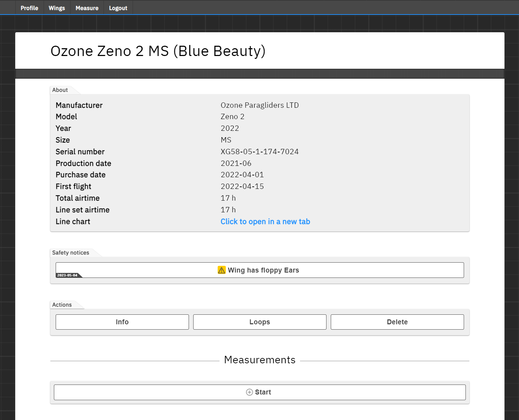The image size is (519, 420).
Task: Open the Measure menu item
Action: (x=87, y=8)
